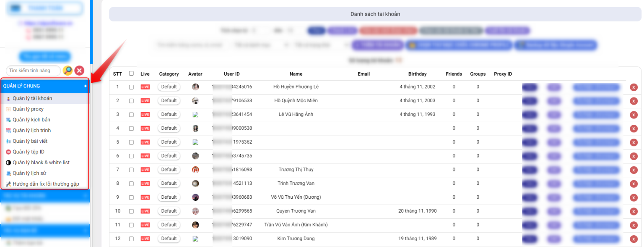This screenshot has width=644, height=247.
Task: Select the checkbox on Kim Trương Dang's row
Action: point(131,238)
